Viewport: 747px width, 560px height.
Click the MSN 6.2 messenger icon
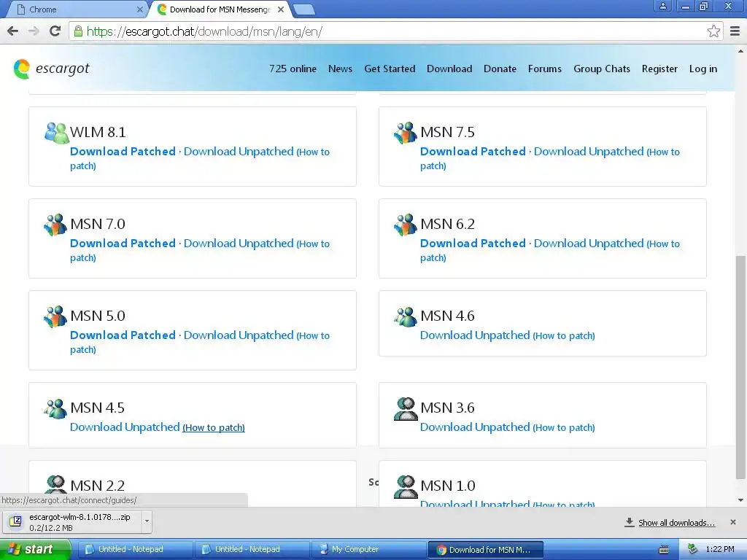pyautogui.click(x=406, y=225)
